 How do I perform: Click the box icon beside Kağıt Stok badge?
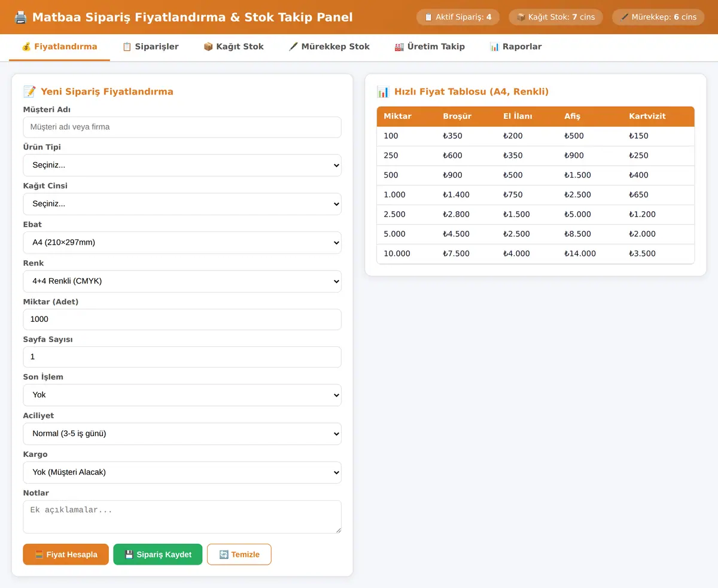coord(521,17)
